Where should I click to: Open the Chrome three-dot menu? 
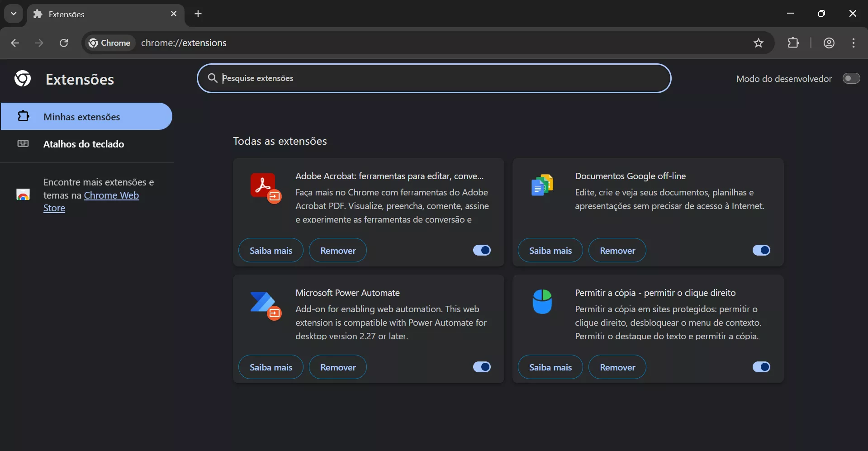pos(854,43)
